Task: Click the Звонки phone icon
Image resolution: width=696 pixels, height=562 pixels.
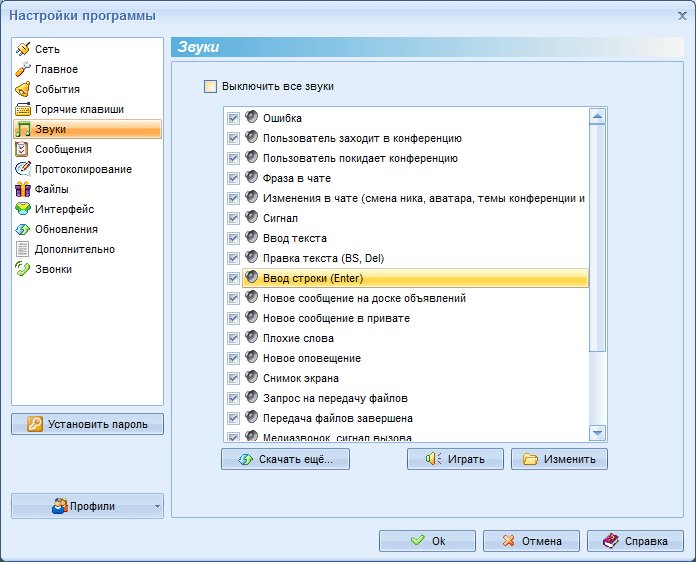Action: point(23,269)
